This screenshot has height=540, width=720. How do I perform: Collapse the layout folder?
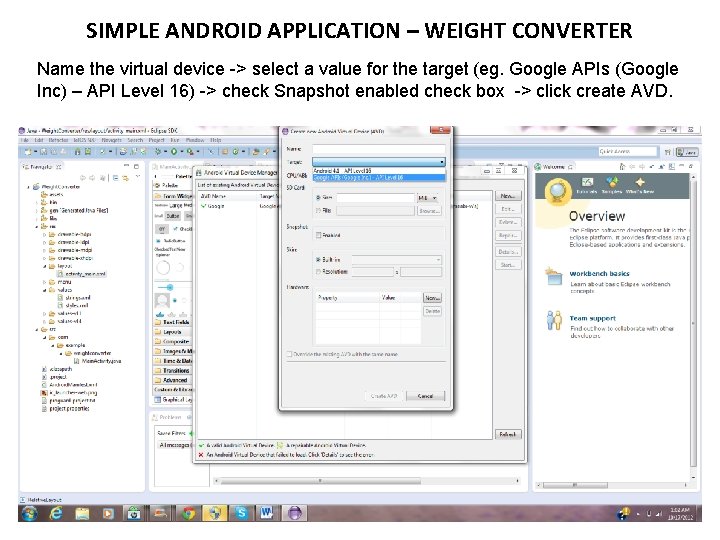click(45, 266)
